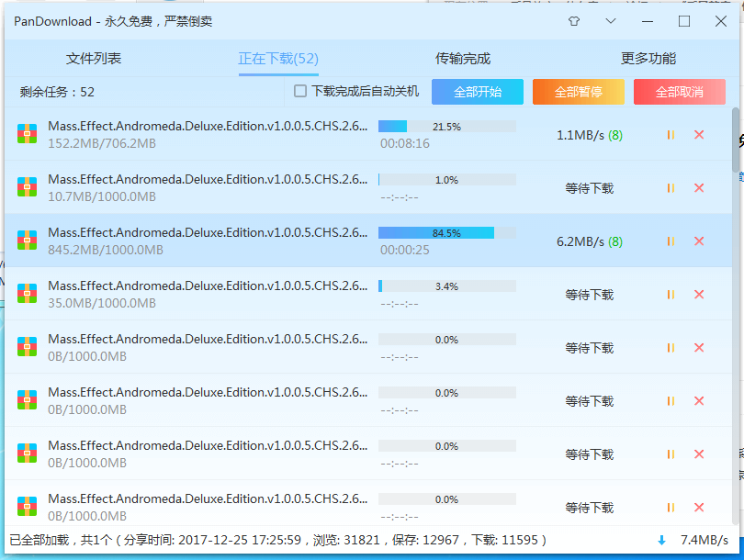Select the file name in the 845.2MB/1000.0MB row
Viewport: 744px width, 560px height.
[x=208, y=232]
